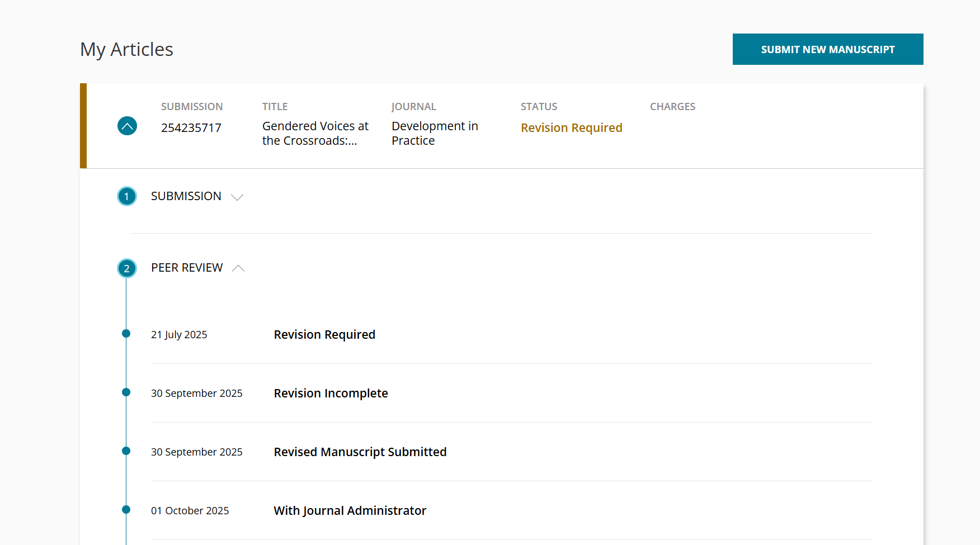Select the 21 July 2025 timeline dot
980x545 pixels.
pos(126,334)
